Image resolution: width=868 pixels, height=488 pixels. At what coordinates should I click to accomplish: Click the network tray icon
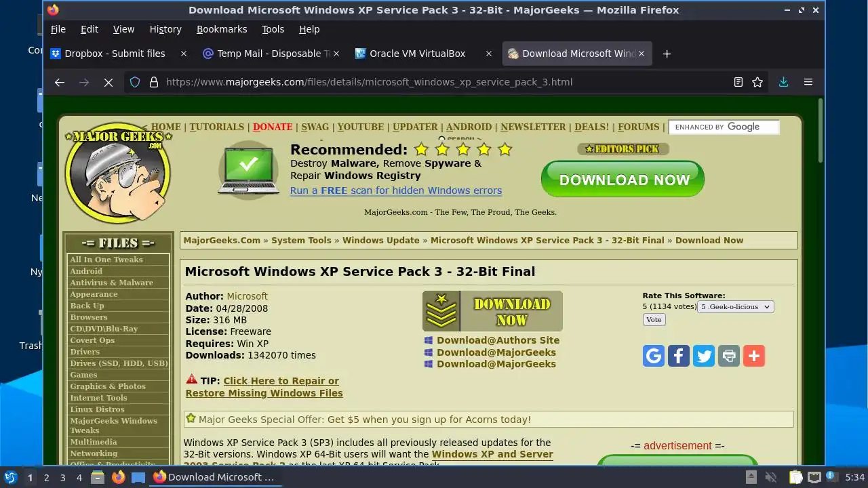[x=814, y=477]
